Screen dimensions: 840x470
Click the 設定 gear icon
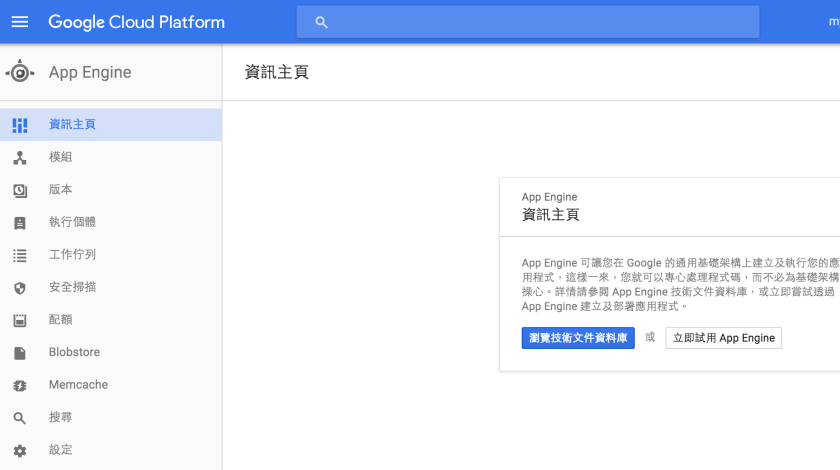pyautogui.click(x=20, y=451)
